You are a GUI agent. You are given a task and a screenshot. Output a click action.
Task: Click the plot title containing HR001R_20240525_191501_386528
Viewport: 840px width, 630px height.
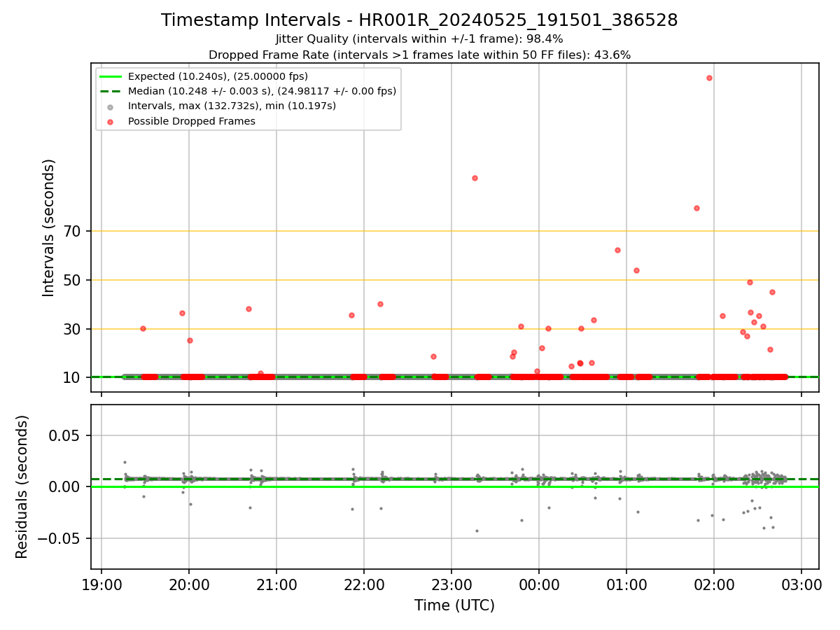point(419,20)
